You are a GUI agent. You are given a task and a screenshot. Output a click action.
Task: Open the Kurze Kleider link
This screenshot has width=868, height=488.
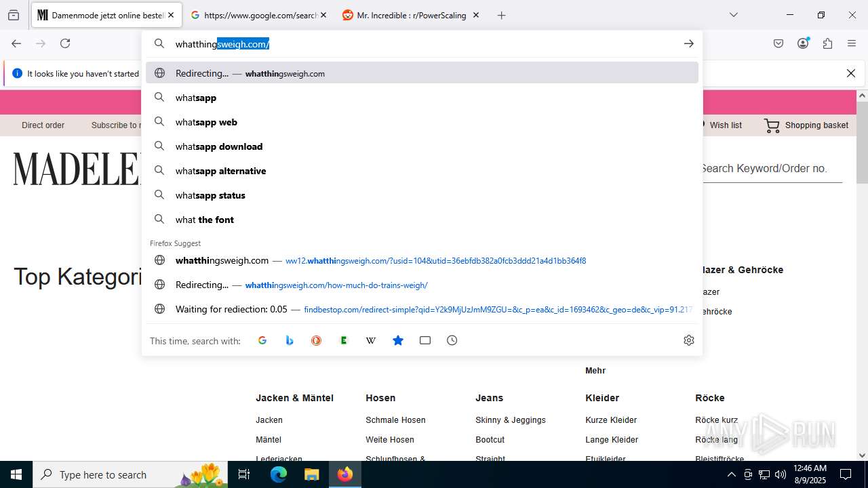pyautogui.click(x=611, y=420)
